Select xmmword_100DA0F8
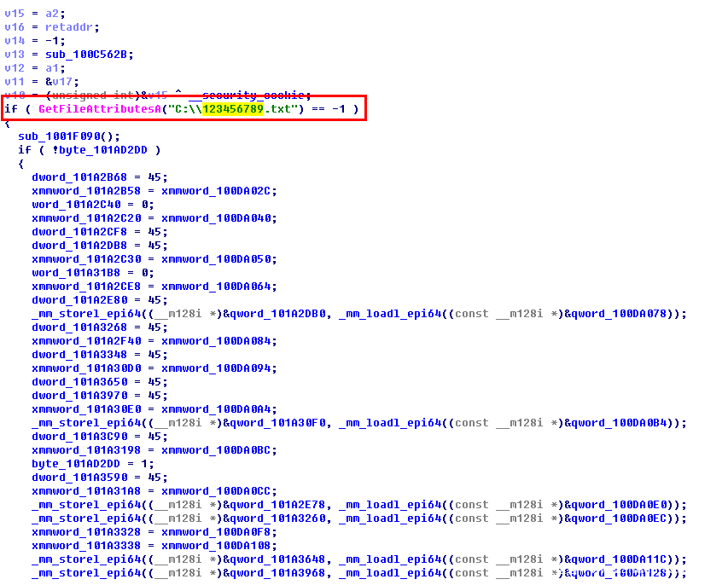The width and height of the screenshot is (728, 585). (x=216, y=532)
